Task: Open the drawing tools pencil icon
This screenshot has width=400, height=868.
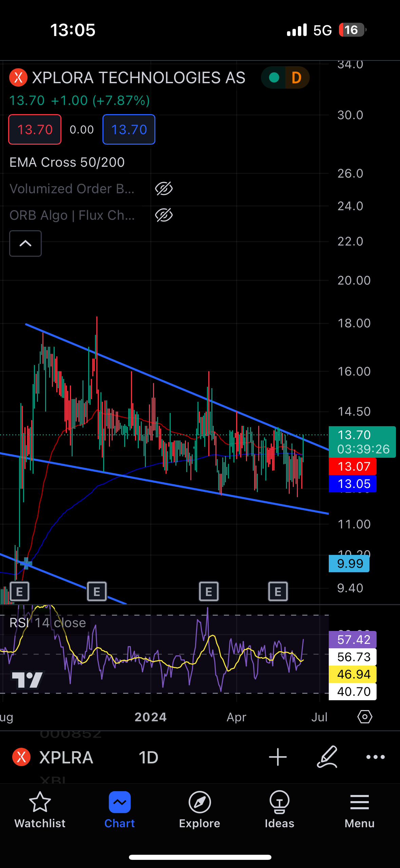Action: (327, 757)
